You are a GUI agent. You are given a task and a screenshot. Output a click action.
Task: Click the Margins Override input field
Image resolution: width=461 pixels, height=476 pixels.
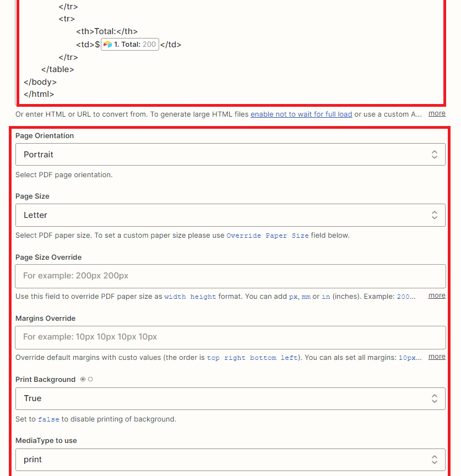pos(230,337)
